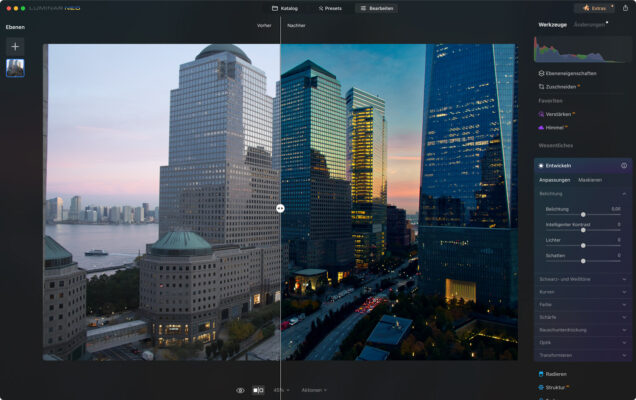Click the before/after divider handle
The image size is (636, 400).
coord(280,209)
